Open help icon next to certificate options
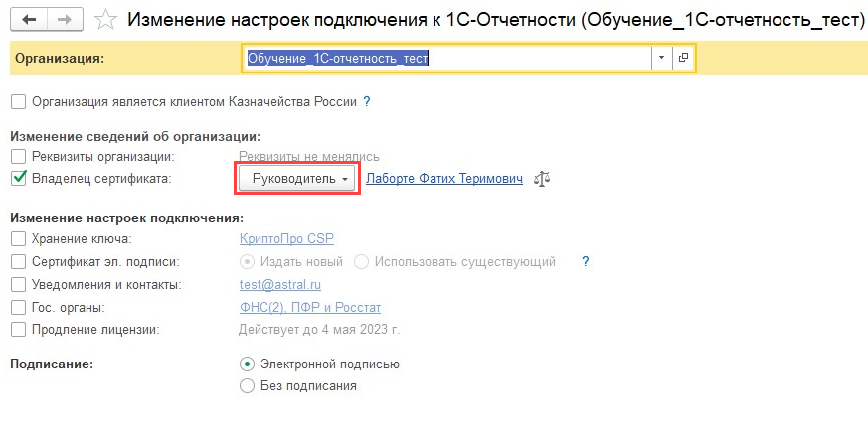Image resolution: width=868 pixels, height=437 pixels. coord(586,262)
